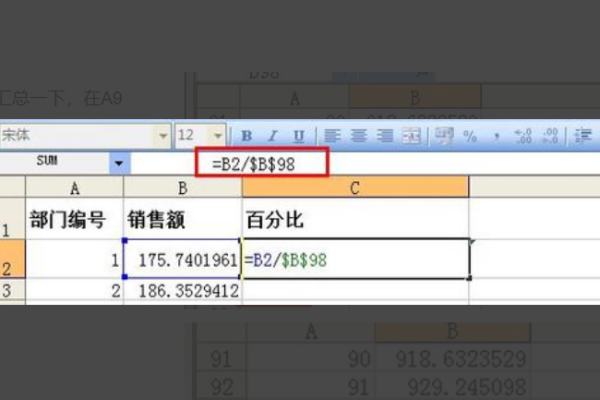
Task: Apply comma thousands separator style
Action: coord(497,136)
